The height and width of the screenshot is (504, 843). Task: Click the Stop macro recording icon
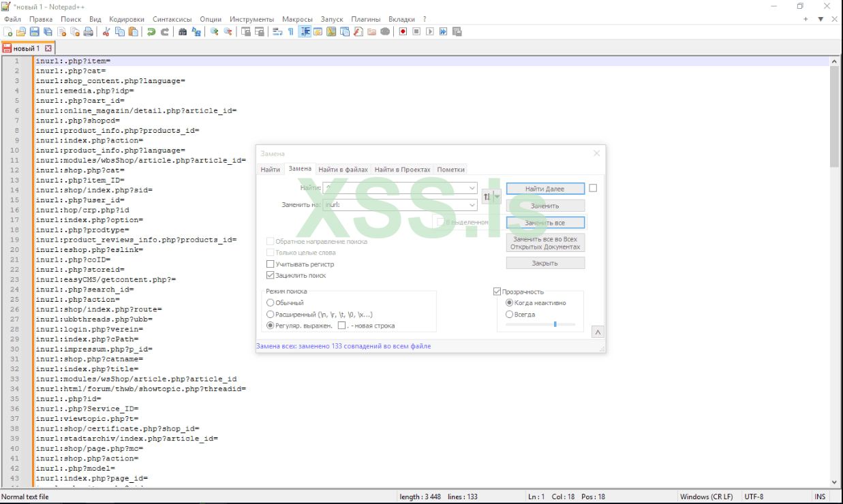pyautogui.click(x=416, y=31)
